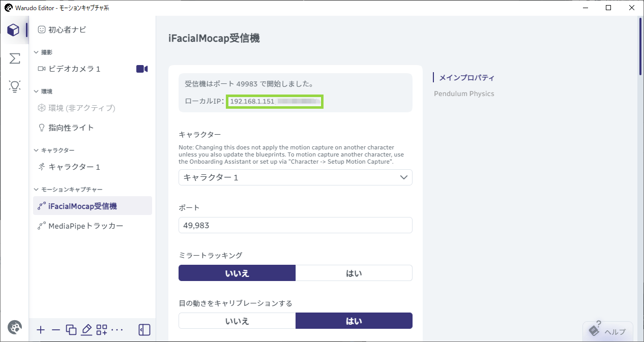
Task: Click the ヘルプ button
Action: [608, 331]
